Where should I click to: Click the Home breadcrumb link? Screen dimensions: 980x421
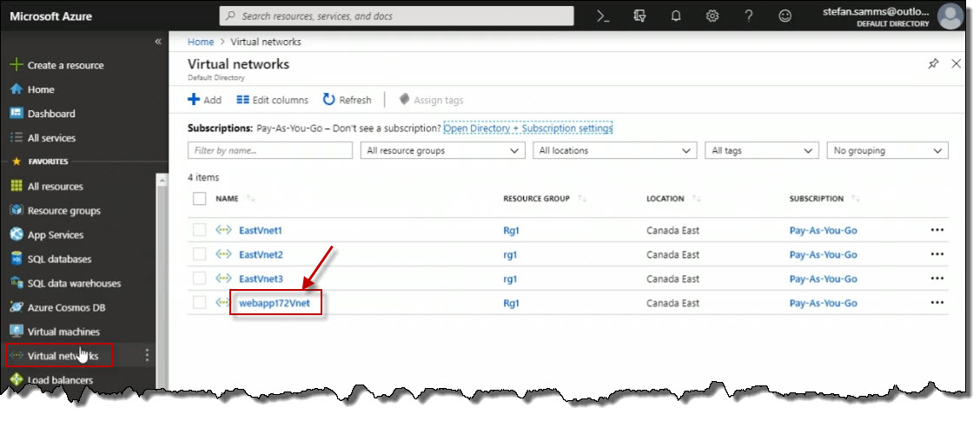[201, 42]
